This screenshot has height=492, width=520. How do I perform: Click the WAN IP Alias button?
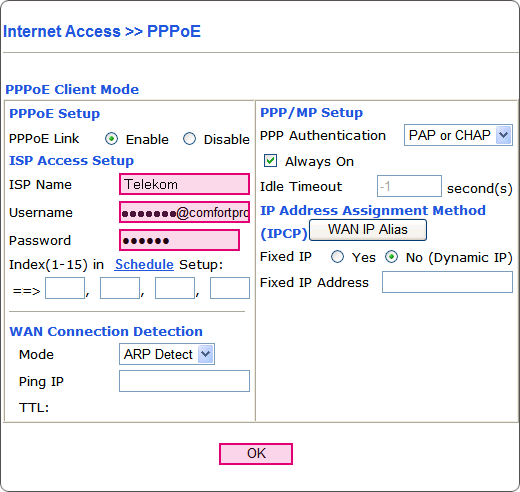(x=368, y=230)
